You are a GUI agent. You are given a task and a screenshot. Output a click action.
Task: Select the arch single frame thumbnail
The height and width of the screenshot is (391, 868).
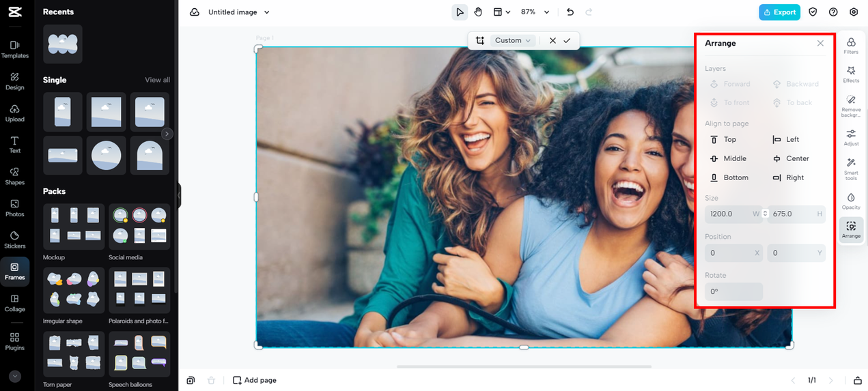point(149,156)
